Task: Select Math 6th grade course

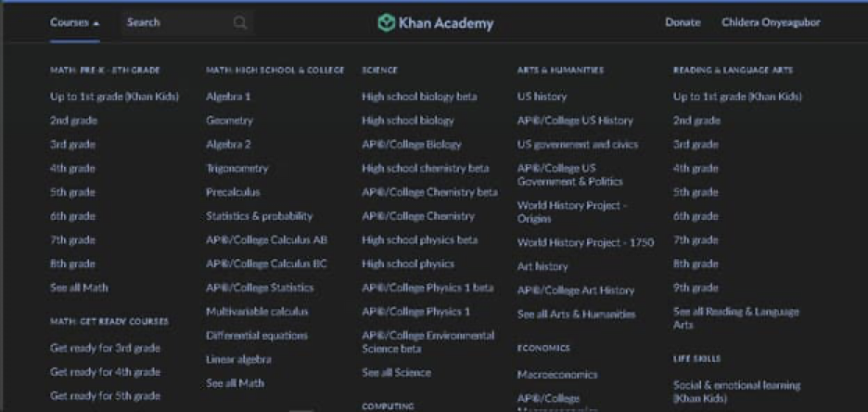Action: click(72, 215)
